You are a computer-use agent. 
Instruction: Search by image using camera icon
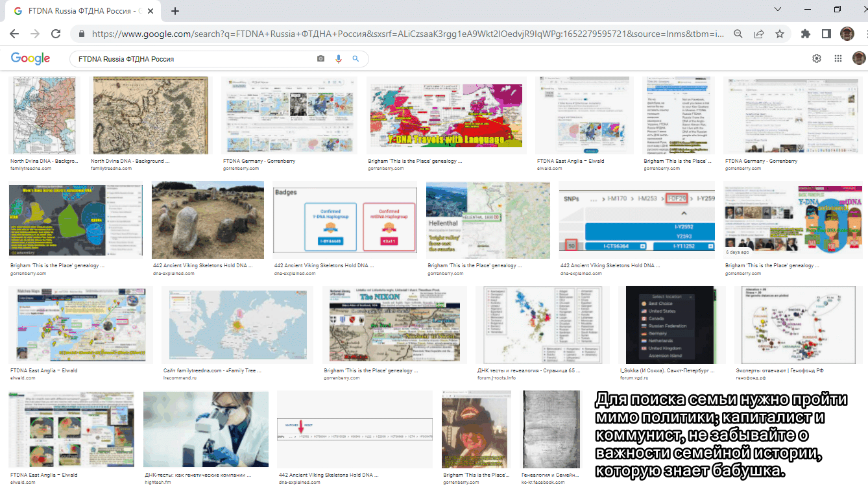tap(320, 58)
